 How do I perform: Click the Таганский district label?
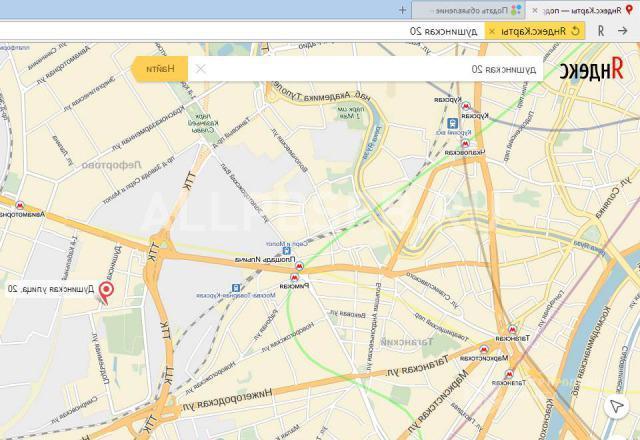(x=407, y=342)
